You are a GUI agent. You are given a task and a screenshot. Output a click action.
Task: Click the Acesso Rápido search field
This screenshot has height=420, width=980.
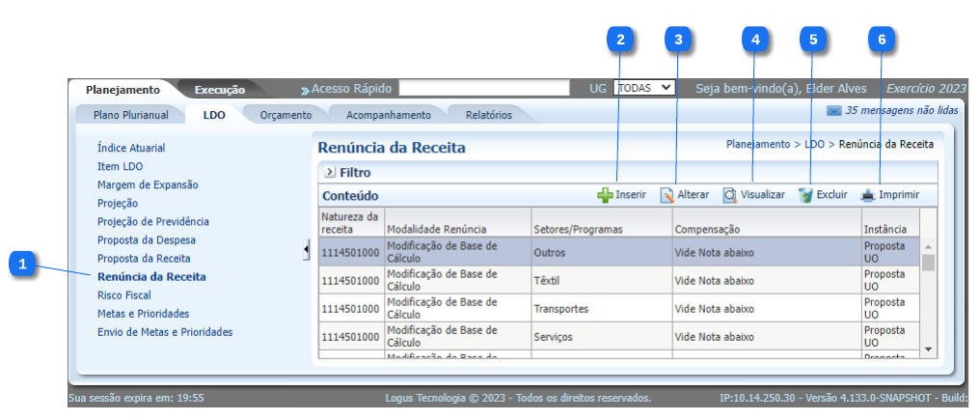point(483,89)
